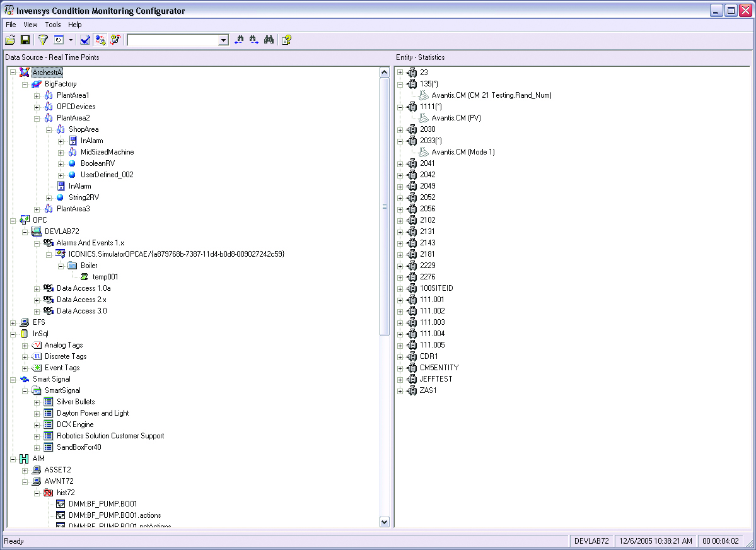Click the left pane scroll up arrow

click(384, 73)
